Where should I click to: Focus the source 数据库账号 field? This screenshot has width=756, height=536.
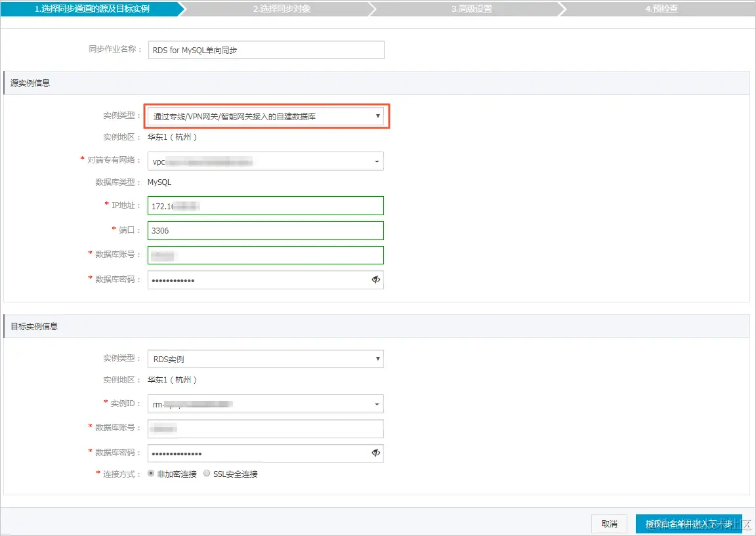click(x=266, y=255)
